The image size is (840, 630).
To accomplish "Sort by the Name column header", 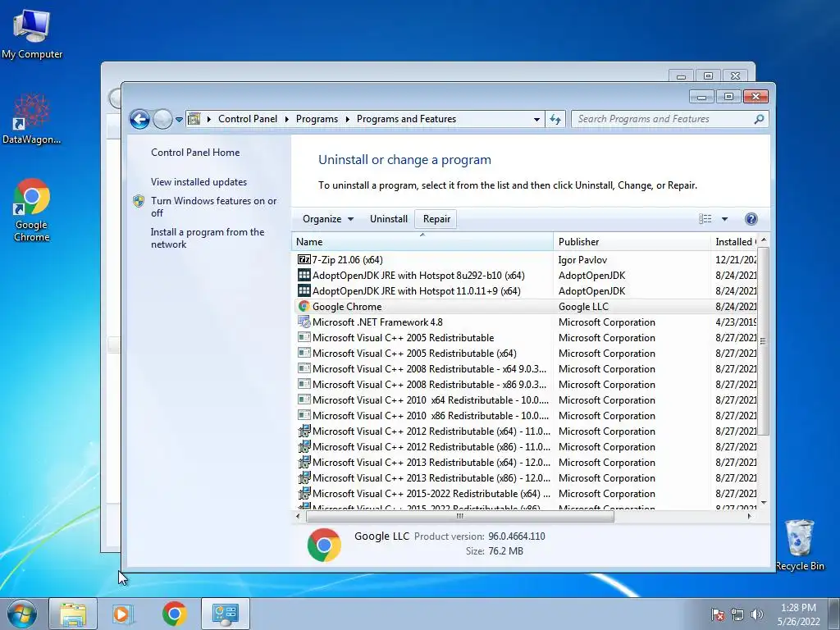I will (422, 242).
